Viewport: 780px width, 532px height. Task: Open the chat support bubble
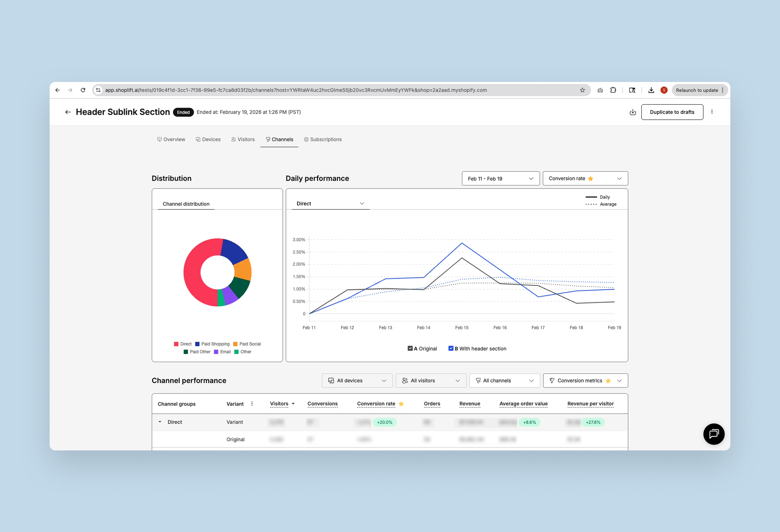click(714, 434)
